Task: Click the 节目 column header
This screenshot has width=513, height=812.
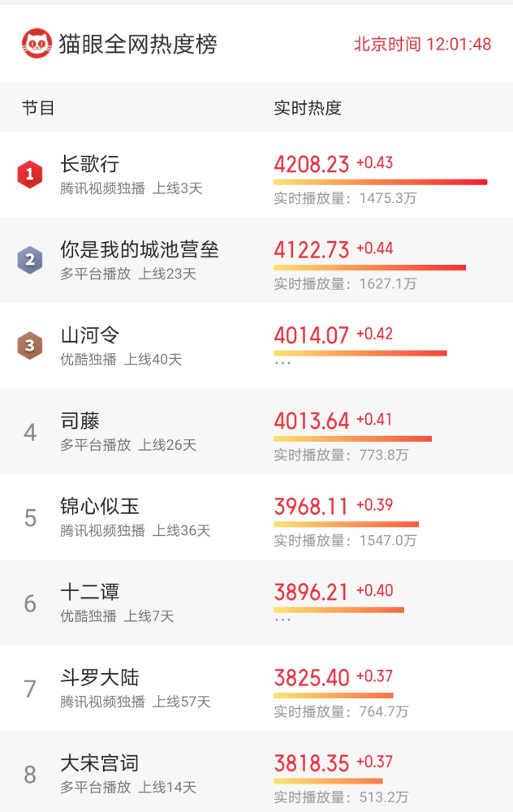Action: 38,108
